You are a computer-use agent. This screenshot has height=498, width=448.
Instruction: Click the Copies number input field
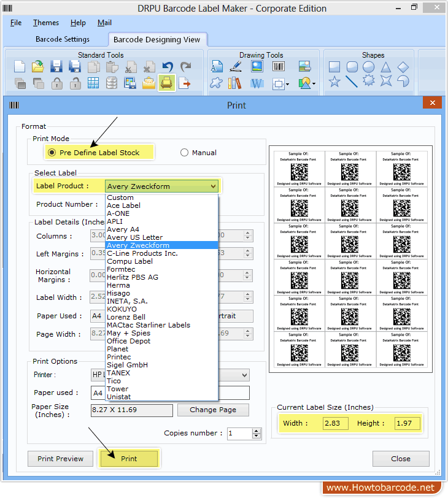pos(240,433)
